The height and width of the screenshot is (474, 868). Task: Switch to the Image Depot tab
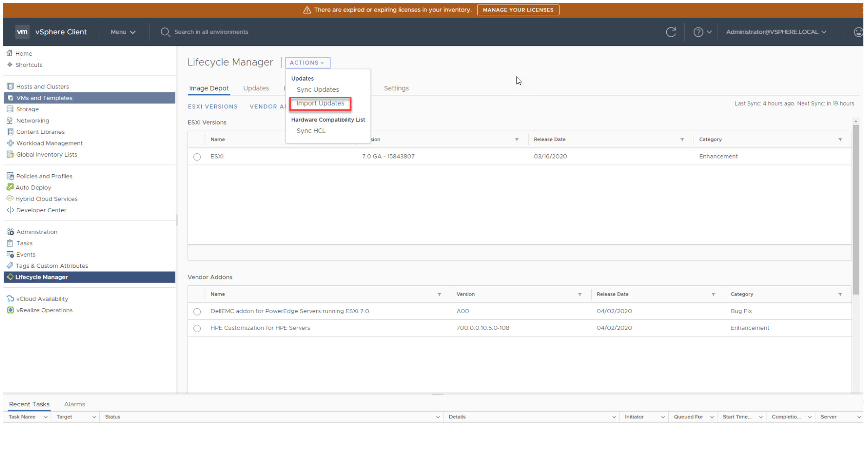(x=209, y=88)
